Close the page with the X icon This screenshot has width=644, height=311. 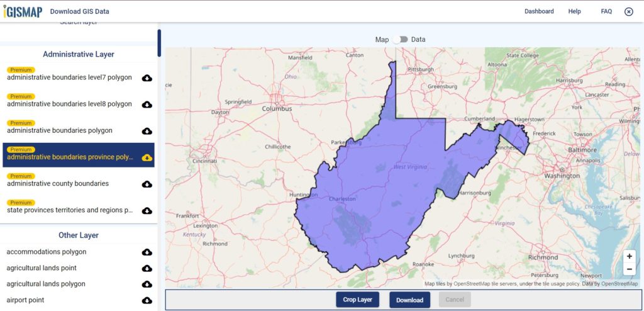[629, 11]
